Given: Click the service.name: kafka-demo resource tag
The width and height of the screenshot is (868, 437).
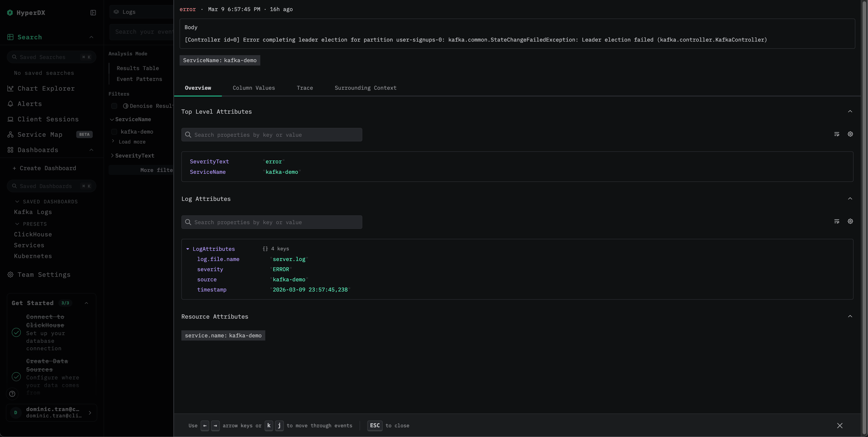Looking at the screenshot, I should coord(223,335).
